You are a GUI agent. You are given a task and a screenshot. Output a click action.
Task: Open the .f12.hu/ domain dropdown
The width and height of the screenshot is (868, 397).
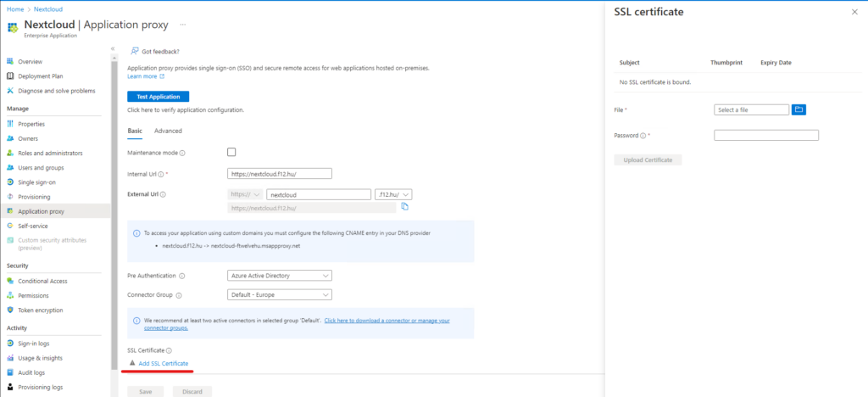tap(393, 194)
